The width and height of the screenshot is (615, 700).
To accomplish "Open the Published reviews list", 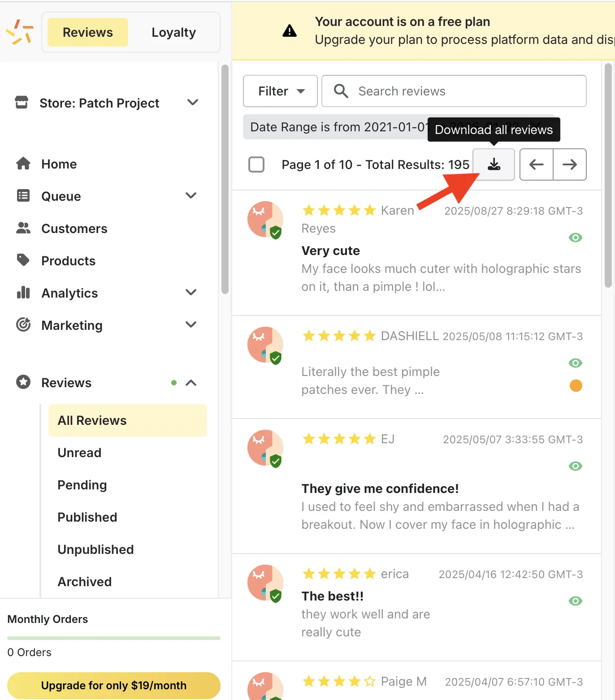I will pos(87,517).
